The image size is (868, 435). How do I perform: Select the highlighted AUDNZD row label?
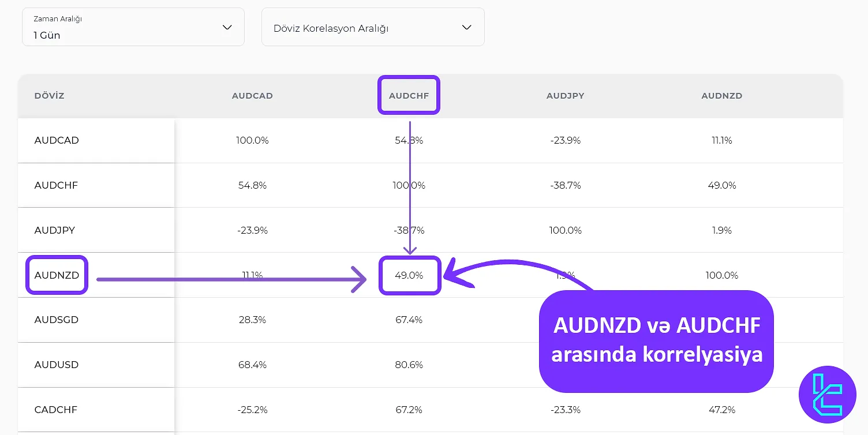[57, 275]
